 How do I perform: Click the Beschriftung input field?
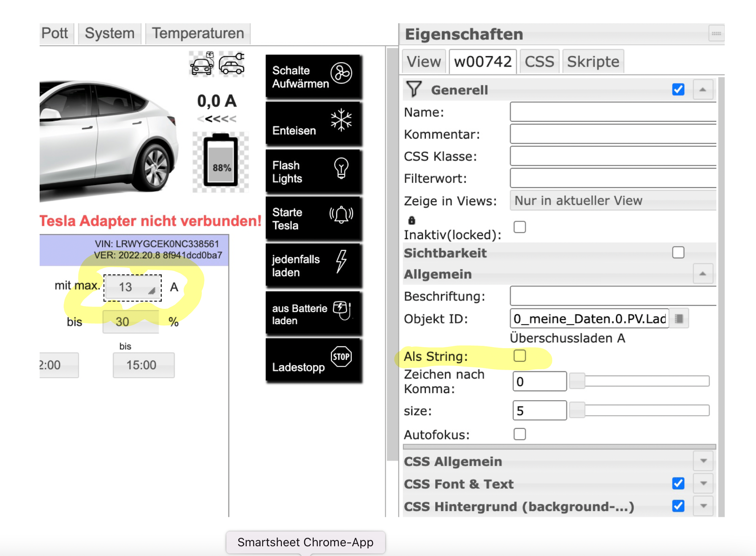613,296
